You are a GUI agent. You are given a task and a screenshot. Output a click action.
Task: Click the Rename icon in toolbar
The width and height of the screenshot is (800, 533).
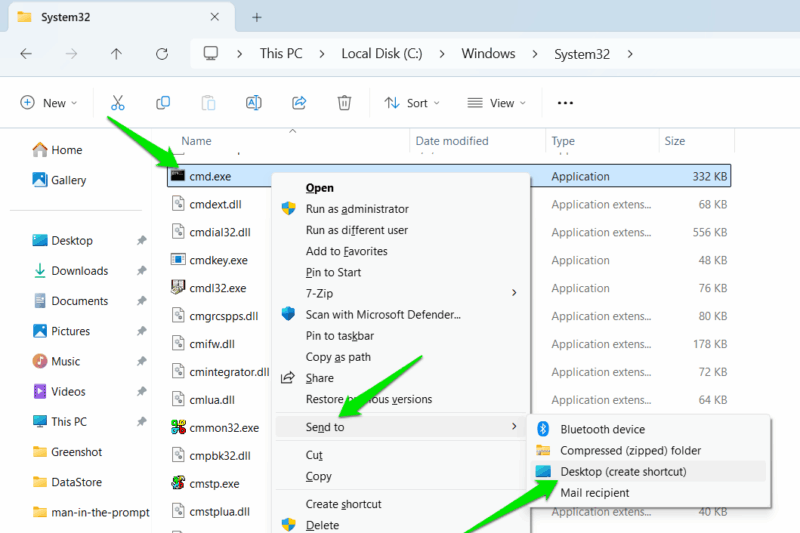coord(254,103)
